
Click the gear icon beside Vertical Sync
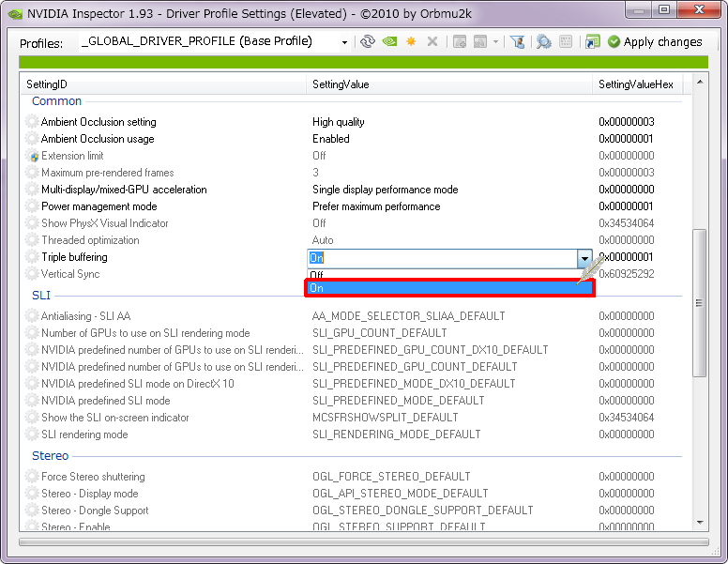point(32,274)
